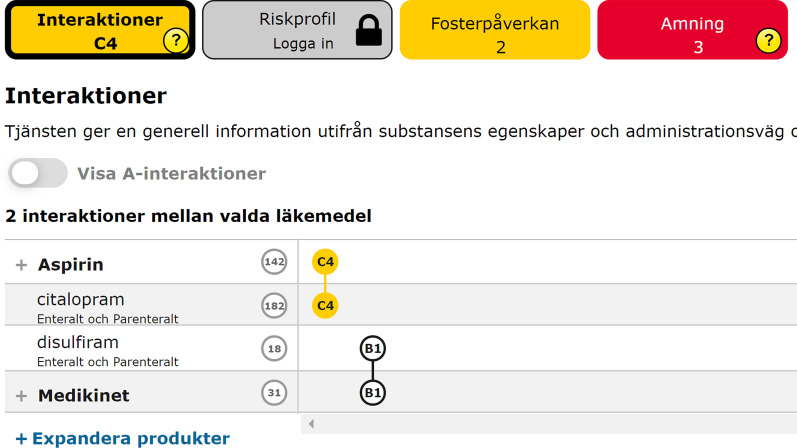797x448 pixels.
Task: Expand the Aspirin product row
Action: [x=21, y=265]
